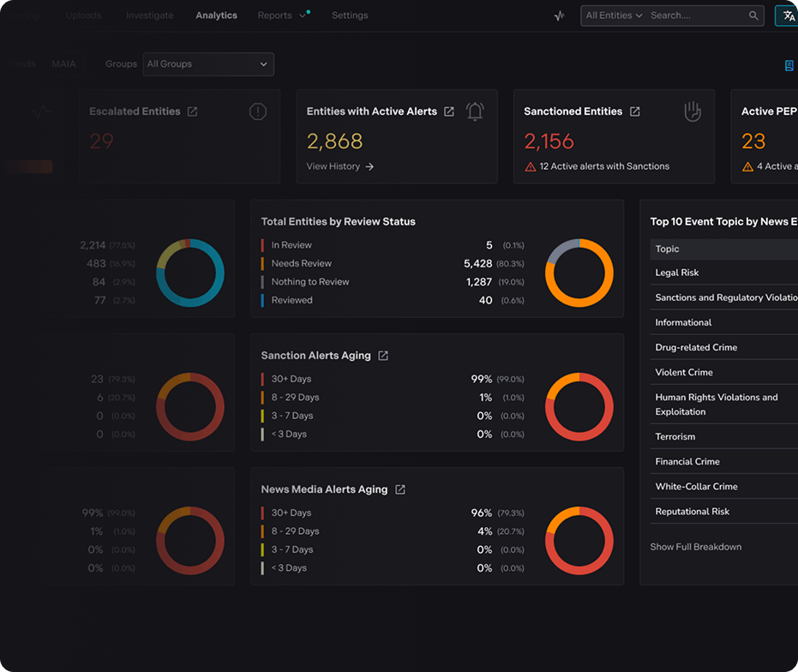Click Show Full Breakdown link
Viewport: 798px width, 672px height.
(695, 547)
